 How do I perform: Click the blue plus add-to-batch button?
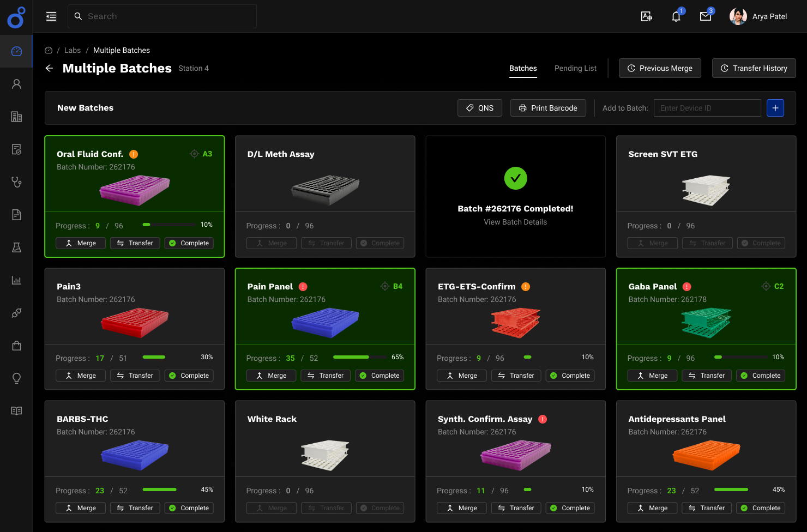pos(775,108)
